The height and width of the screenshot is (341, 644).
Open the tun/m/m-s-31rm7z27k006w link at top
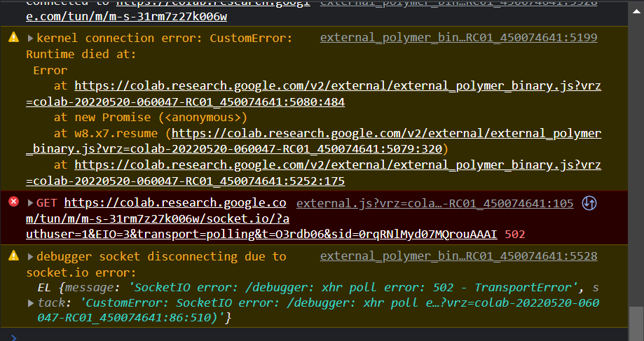point(127,17)
